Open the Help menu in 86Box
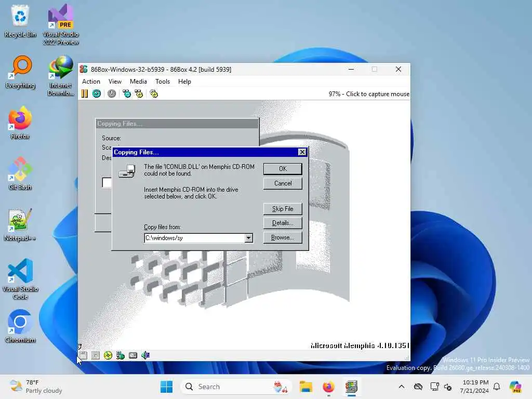 [184, 82]
